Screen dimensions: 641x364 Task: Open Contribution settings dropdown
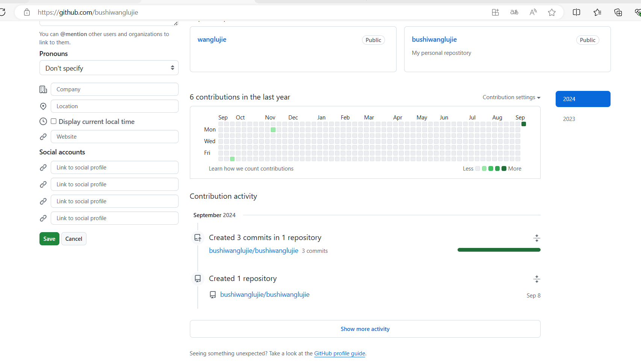click(511, 97)
